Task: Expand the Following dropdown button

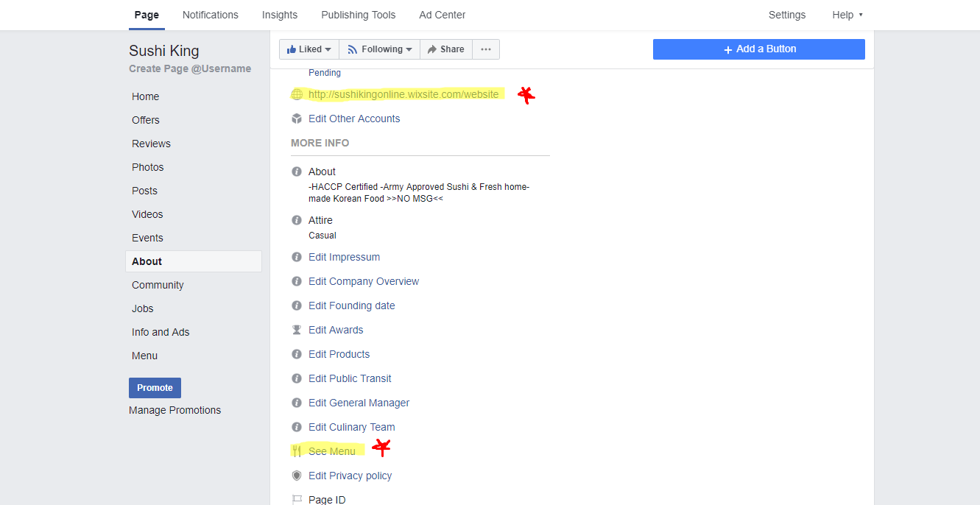Action: pos(379,49)
